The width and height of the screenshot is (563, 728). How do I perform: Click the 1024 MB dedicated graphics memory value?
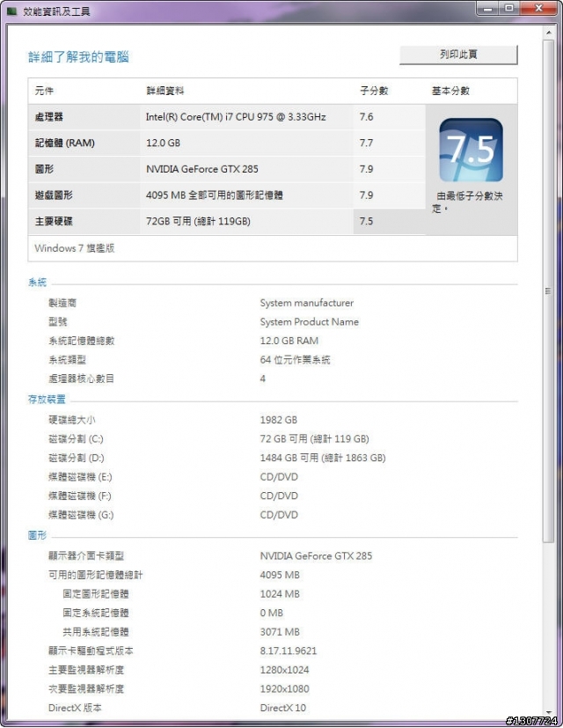tap(280, 594)
